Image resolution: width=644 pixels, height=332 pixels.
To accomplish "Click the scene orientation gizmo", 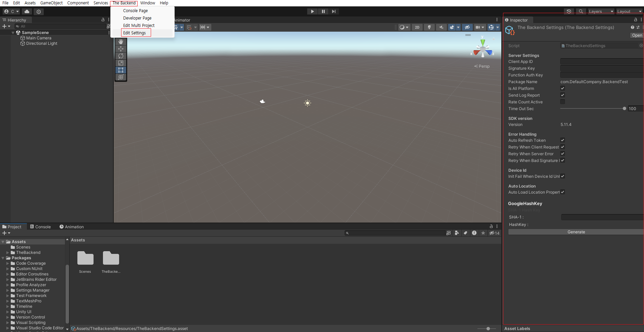I will [x=483, y=48].
